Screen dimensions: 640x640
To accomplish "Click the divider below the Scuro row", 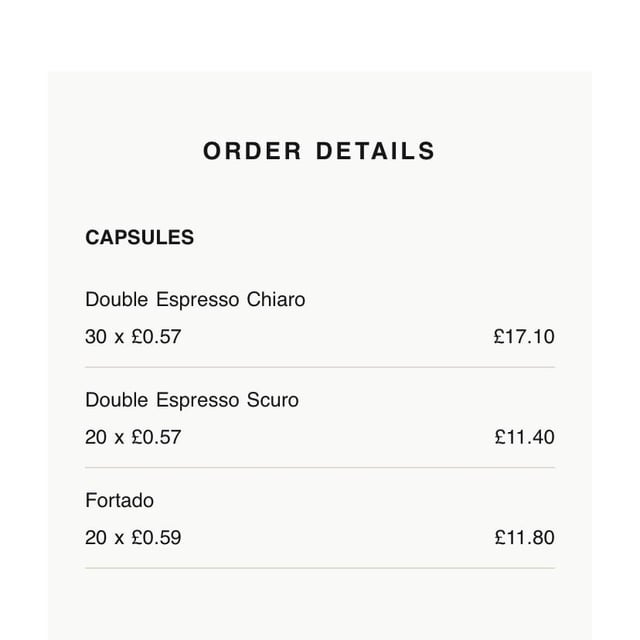I will [319, 467].
